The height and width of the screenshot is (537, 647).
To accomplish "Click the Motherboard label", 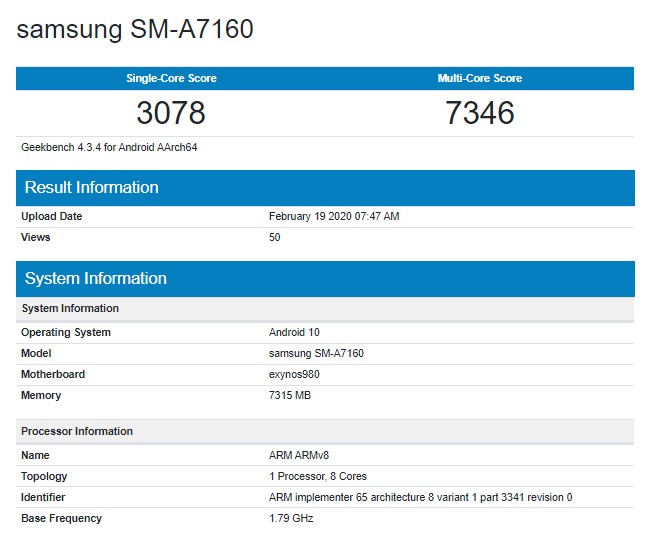I will tap(53, 374).
